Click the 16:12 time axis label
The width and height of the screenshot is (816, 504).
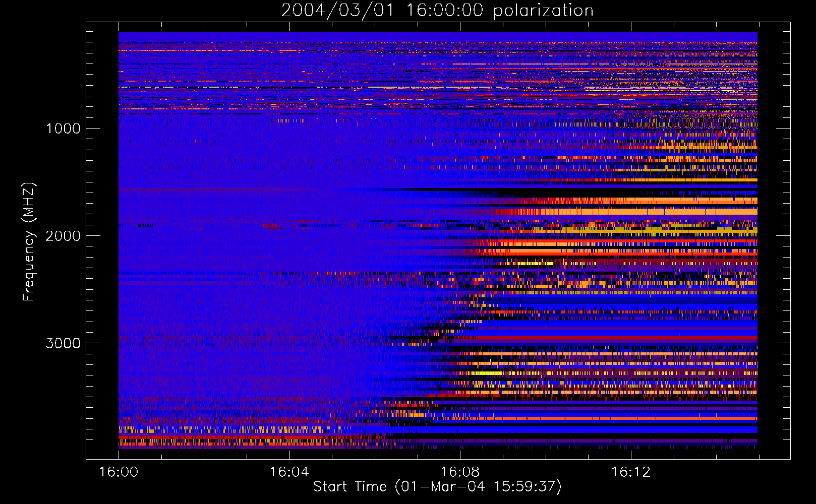(x=631, y=472)
